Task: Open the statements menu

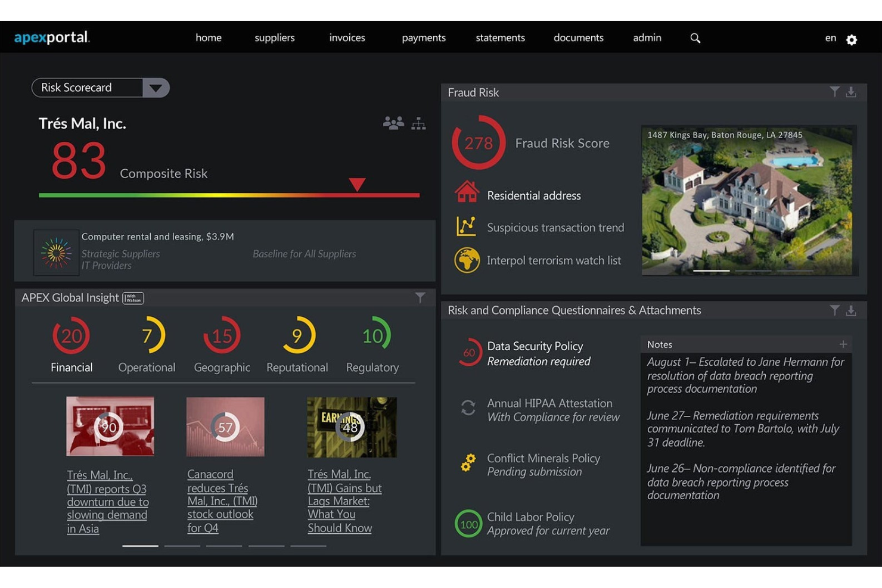Action: pos(500,38)
